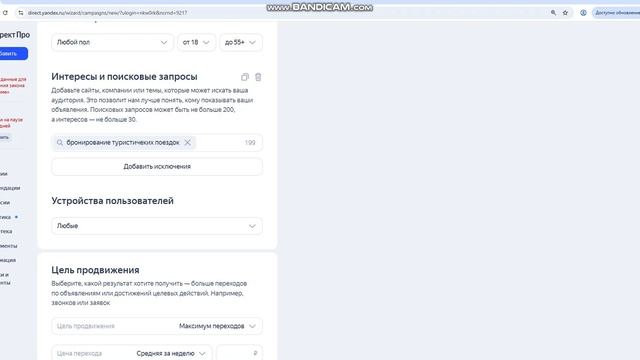
Task: Open the browser profile icon
Action: point(583,13)
